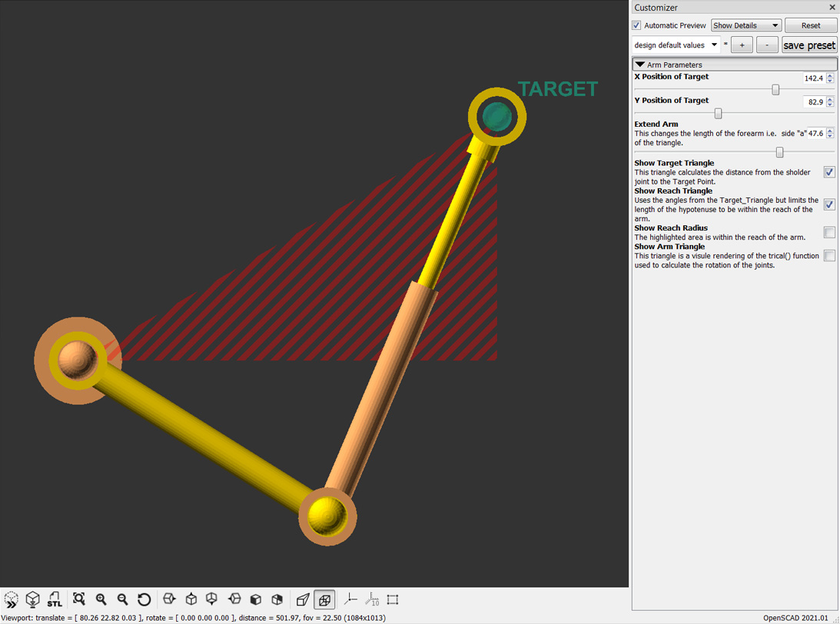840x624 pixels.
Task: Reset the view with the circular arrow icon
Action: [144, 599]
